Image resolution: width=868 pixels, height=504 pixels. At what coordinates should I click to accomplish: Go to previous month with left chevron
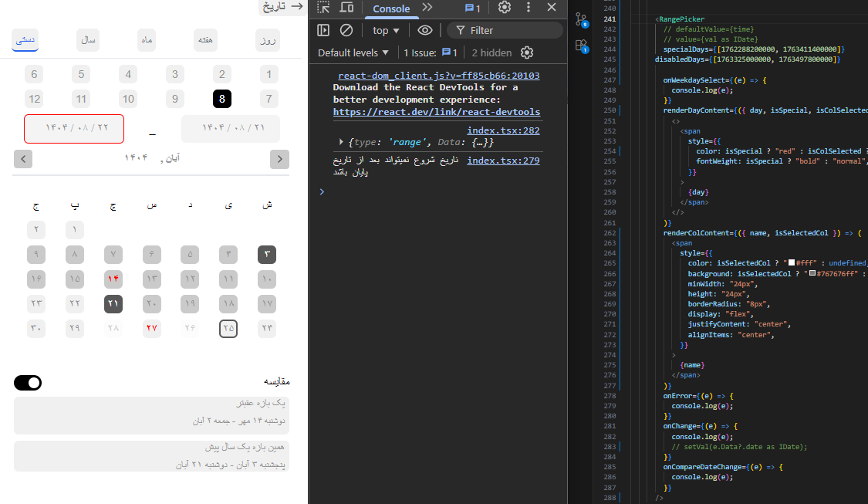(x=23, y=159)
